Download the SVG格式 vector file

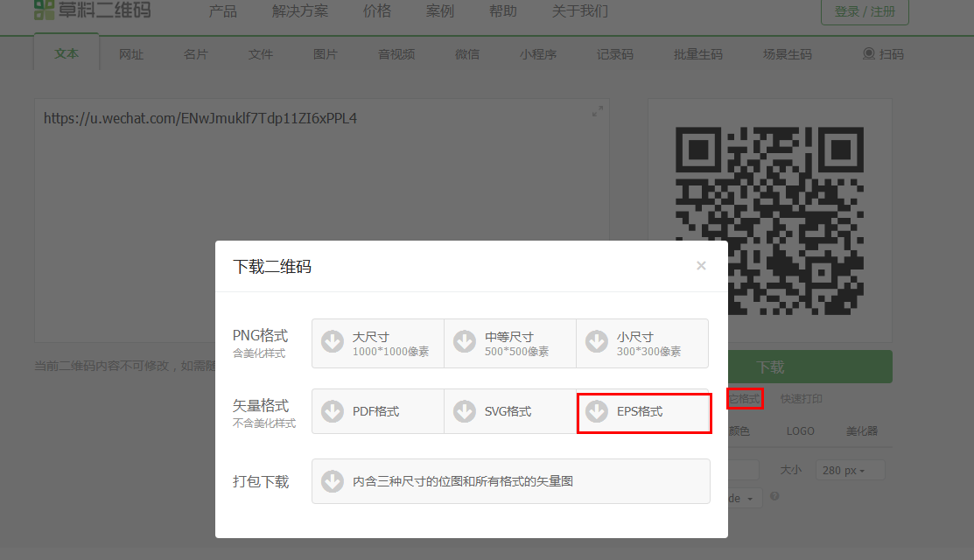tap(510, 411)
